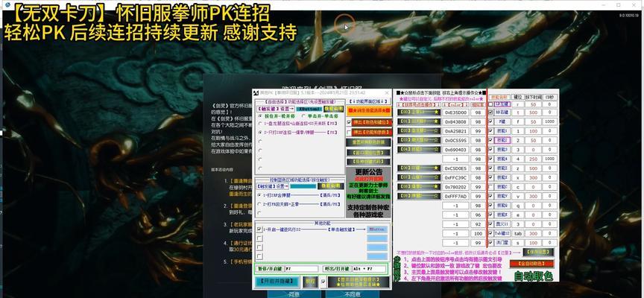Viewport: 644px width, 298px height.
Task: Click the color value 0xFFF7AD
Action: point(455,196)
